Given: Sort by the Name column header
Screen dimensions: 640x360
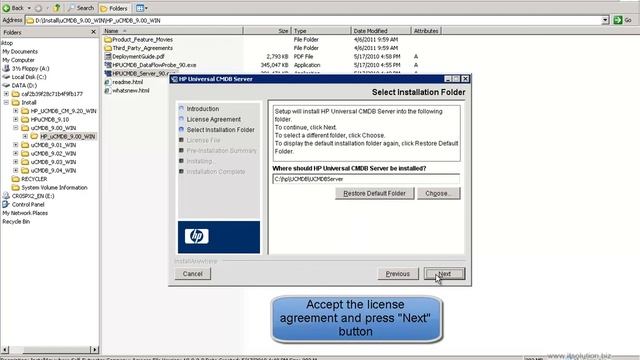Looking at the screenshot, I should point(172,31).
